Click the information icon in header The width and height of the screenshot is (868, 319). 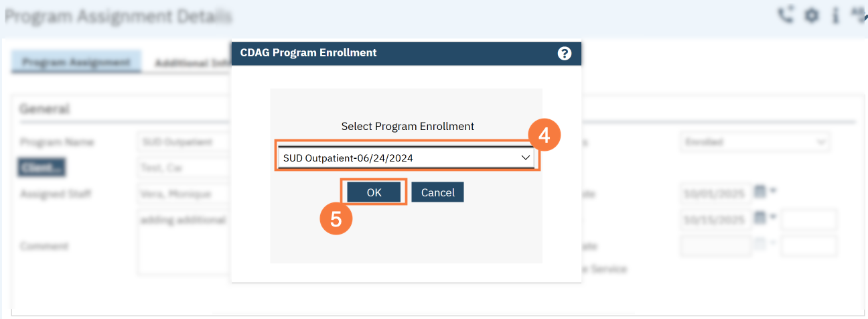click(835, 15)
